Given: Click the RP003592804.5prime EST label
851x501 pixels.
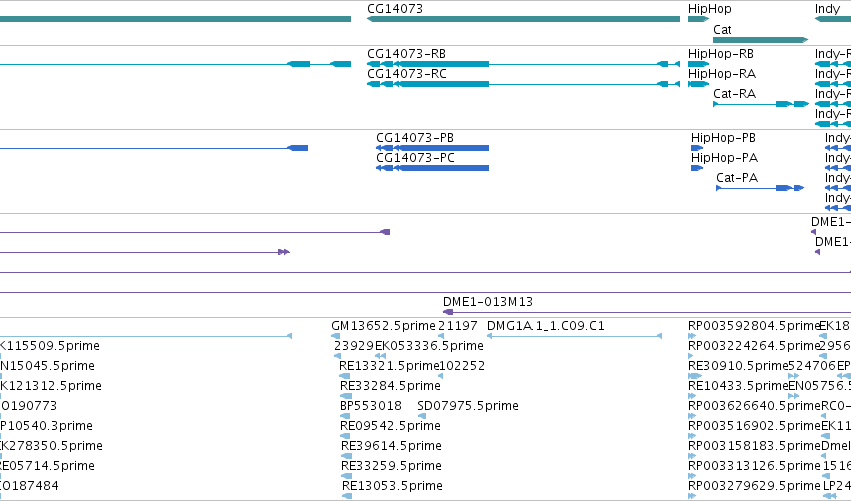Looking at the screenshot, I should click(x=753, y=326).
